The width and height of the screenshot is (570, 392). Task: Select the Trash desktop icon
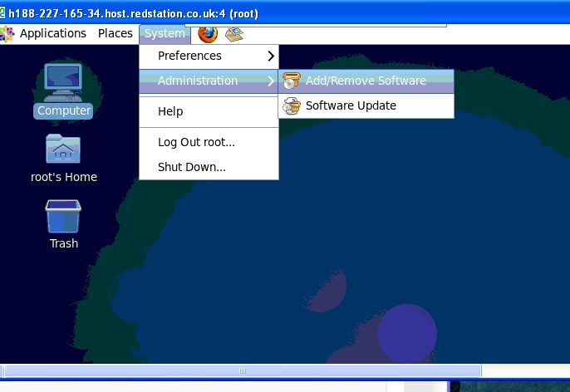[63, 217]
